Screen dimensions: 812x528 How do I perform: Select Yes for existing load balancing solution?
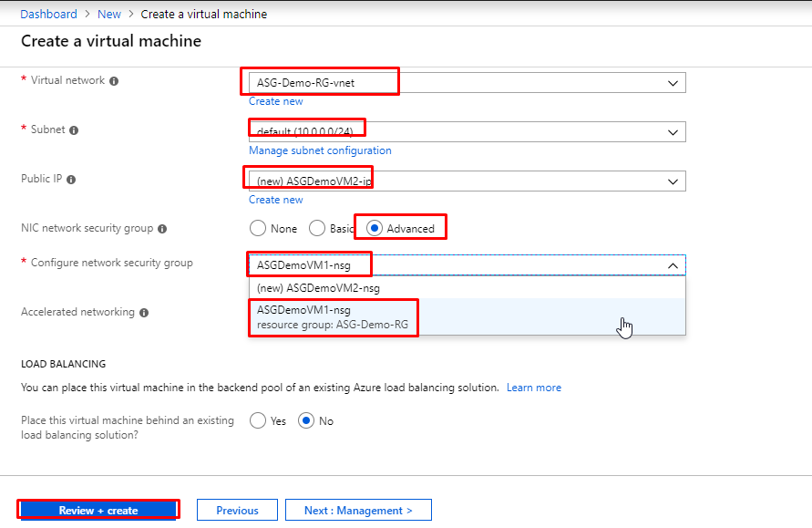click(258, 420)
